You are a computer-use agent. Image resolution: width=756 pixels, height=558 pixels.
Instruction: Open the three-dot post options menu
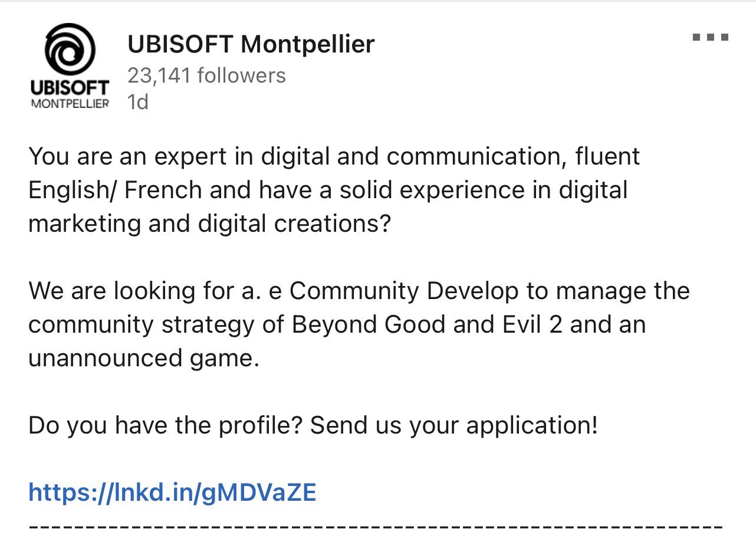tap(711, 37)
